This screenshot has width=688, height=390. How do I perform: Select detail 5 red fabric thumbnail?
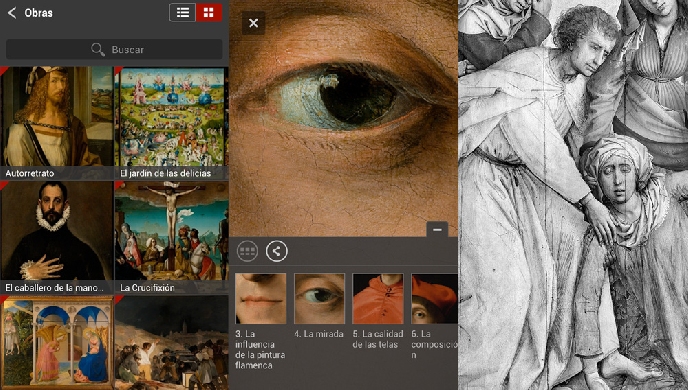(378, 299)
